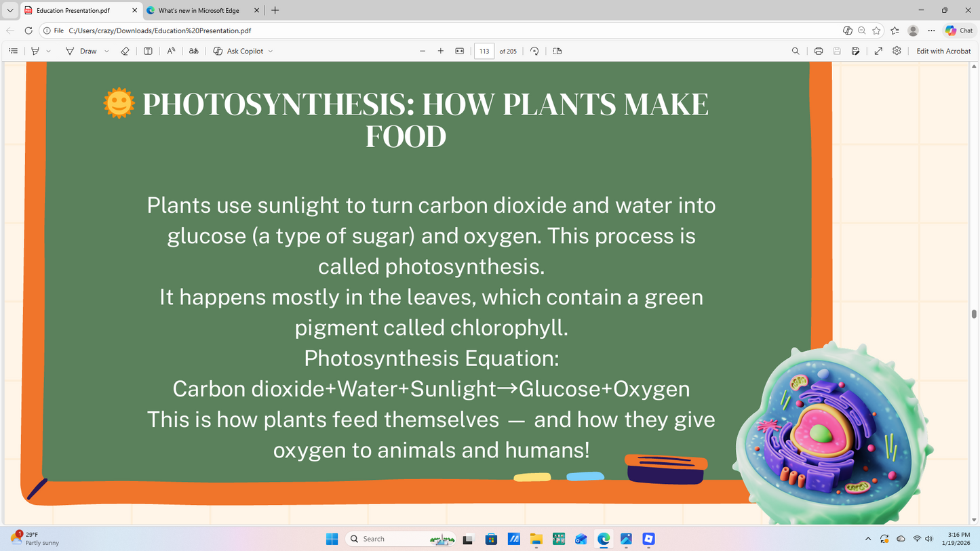This screenshot has width=980, height=551.
Task: Print the PDF document
Action: 819,51
